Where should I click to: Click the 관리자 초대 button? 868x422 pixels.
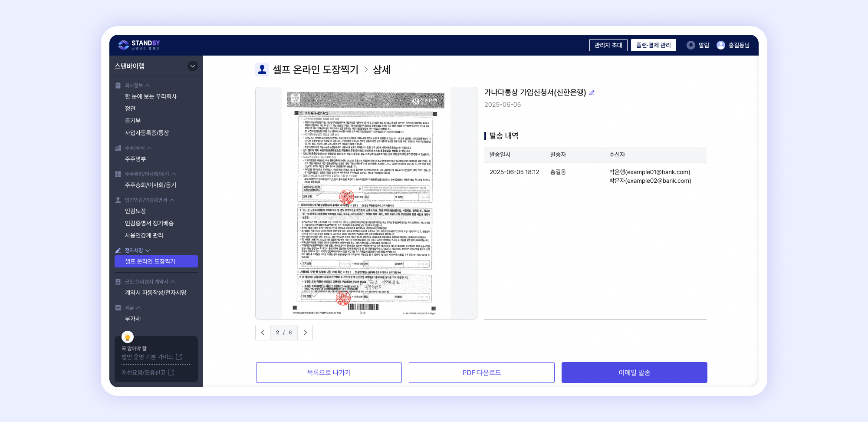608,45
